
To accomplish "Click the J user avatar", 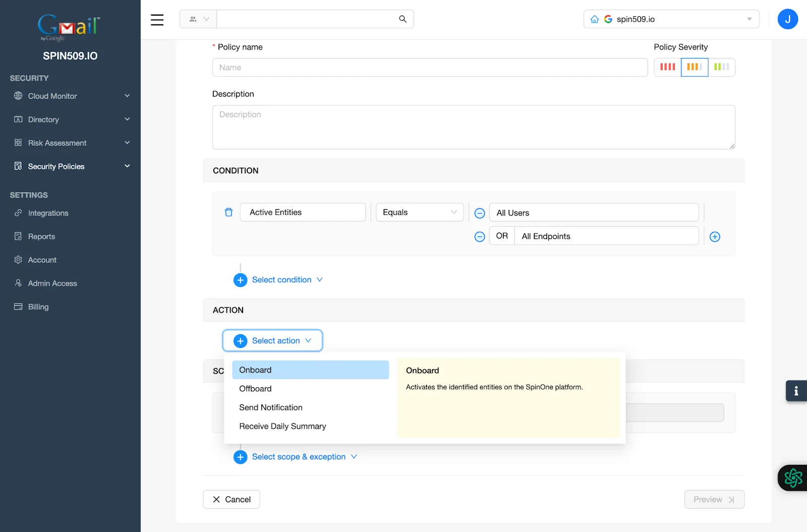I will click(x=787, y=19).
